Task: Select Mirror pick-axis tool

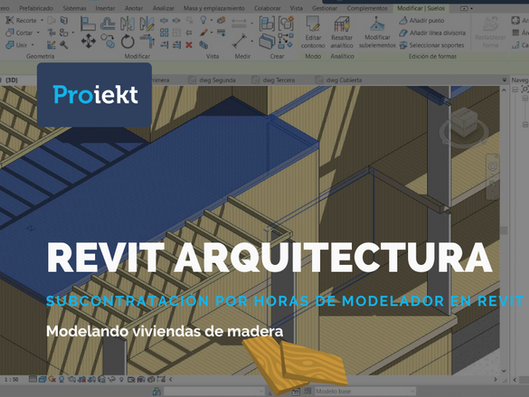Action: pyautogui.click(x=128, y=24)
